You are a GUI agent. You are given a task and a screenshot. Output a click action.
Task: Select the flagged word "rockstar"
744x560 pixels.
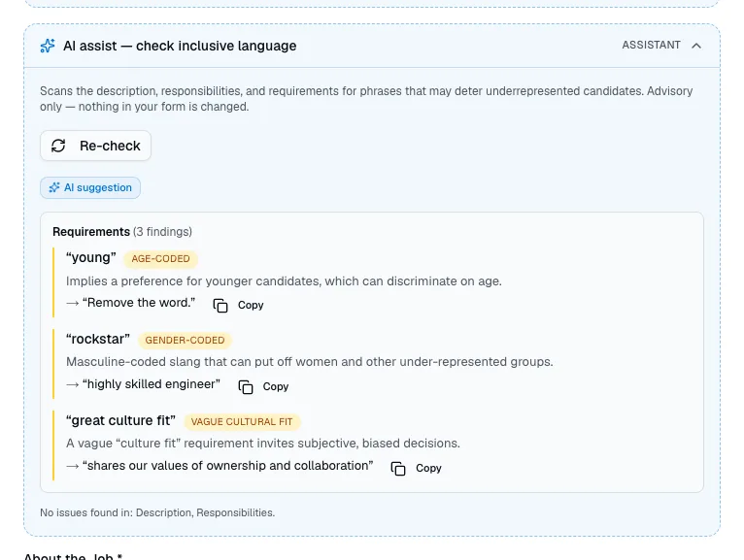tap(98, 339)
